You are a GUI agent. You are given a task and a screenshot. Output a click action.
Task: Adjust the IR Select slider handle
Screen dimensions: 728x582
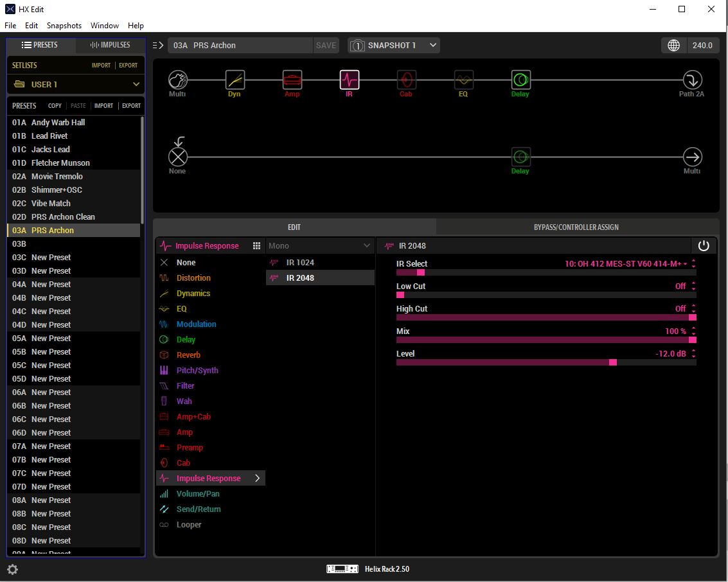[x=421, y=273]
